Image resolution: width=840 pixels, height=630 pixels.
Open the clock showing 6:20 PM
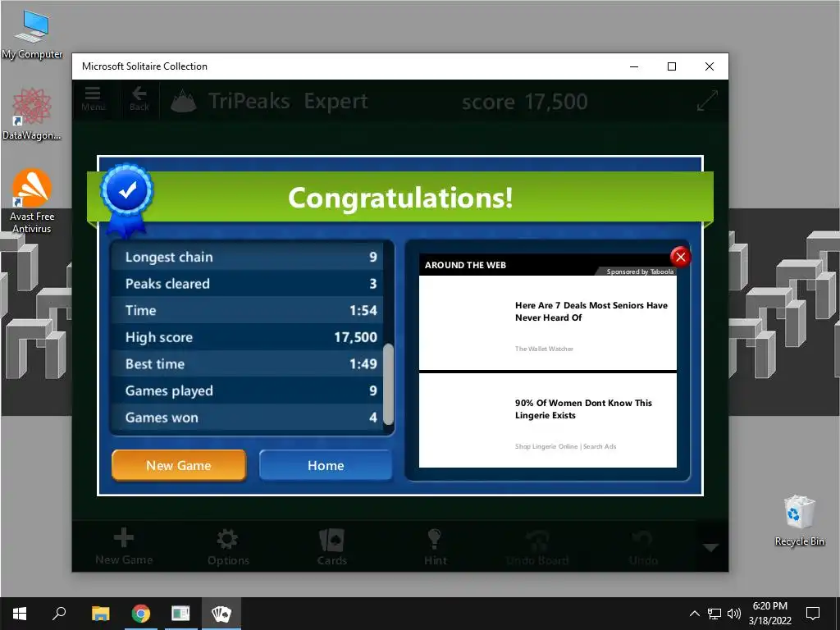pos(769,614)
